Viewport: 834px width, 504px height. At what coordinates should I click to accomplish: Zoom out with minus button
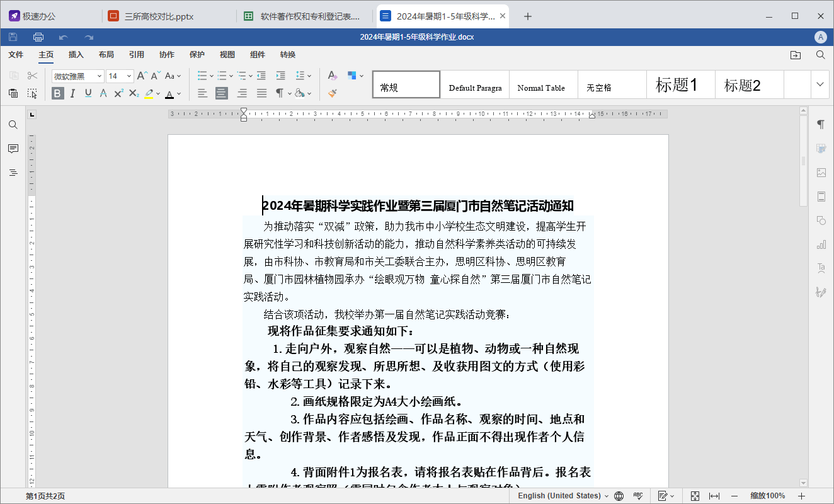[x=734, y=496]
